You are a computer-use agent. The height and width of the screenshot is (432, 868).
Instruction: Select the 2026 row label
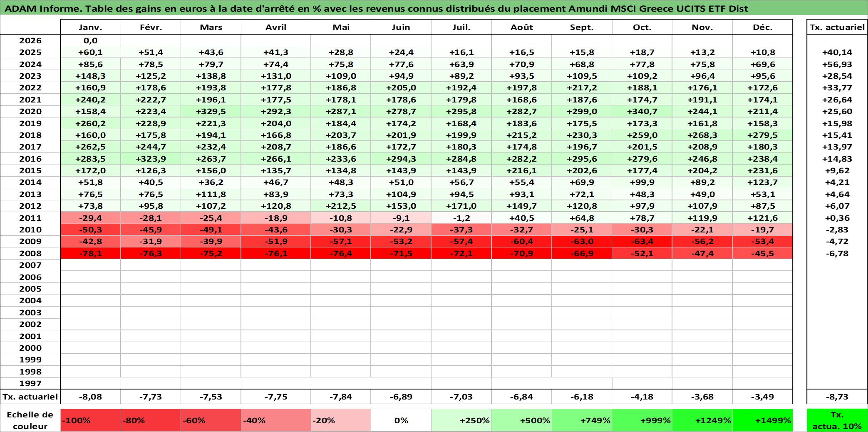pos(30,40)
